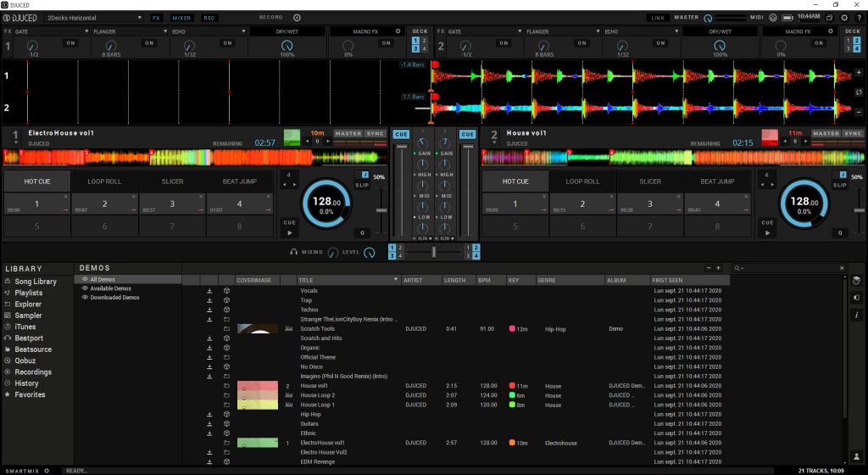This screenshot has height=475, width=868.
Task: Click the House vol1 cover thumbnail
Action: 258,386
